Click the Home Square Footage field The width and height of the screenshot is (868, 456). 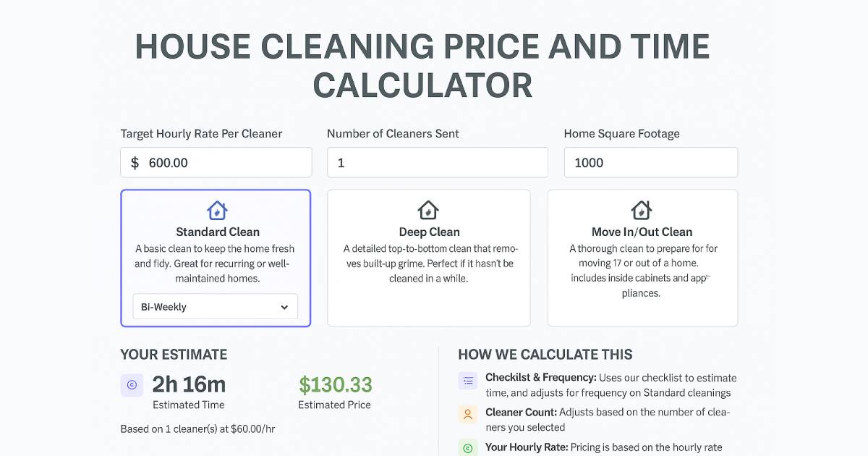coord(650,162)
